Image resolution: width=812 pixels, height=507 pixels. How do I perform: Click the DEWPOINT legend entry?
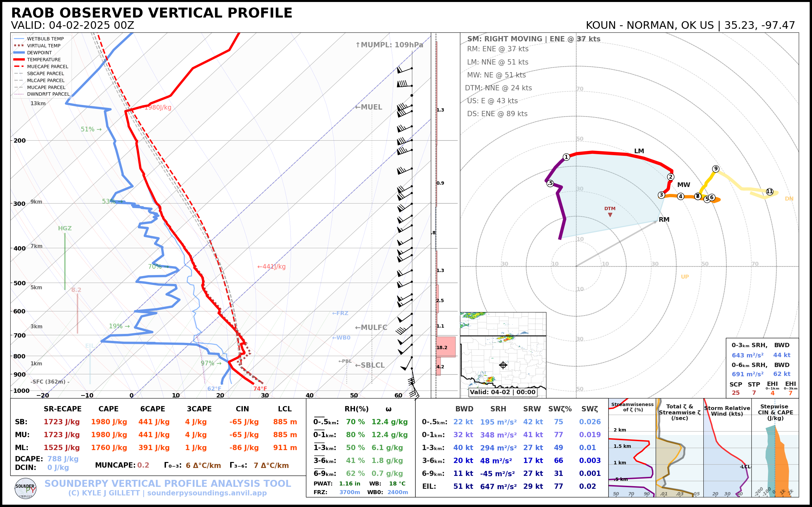coord(39,53)
